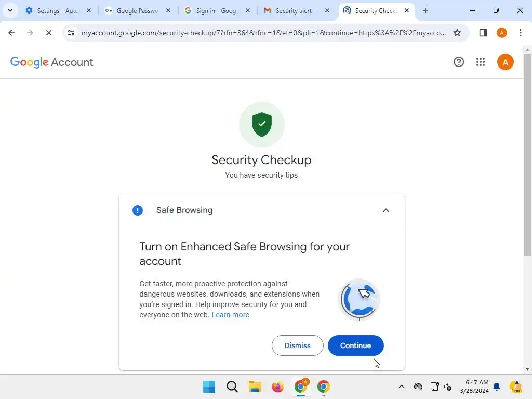Image resolution: width=532 pixels, height=399 pixels.
Task: Stop loading the page
Action: click(48, 33)
